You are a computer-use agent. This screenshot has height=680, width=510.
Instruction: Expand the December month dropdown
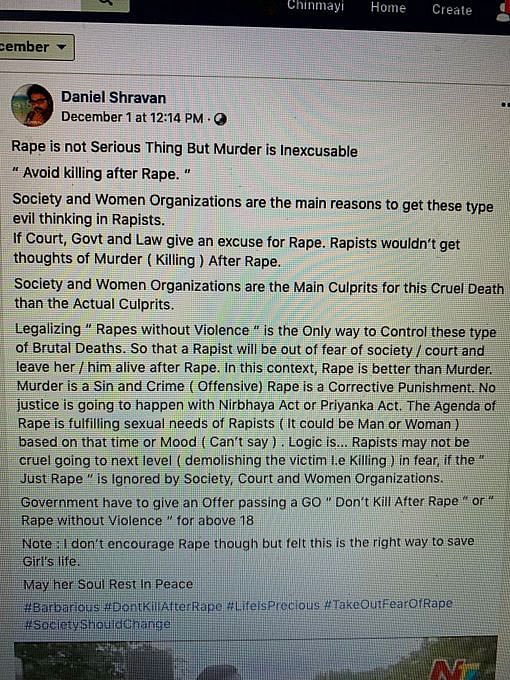click(36, 47)
